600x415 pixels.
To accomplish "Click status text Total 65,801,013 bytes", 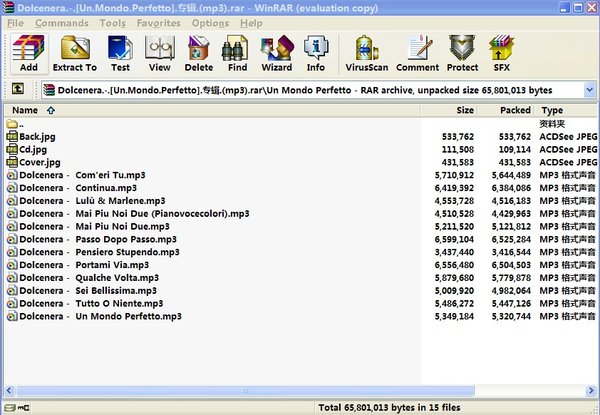I will [390, 408].
